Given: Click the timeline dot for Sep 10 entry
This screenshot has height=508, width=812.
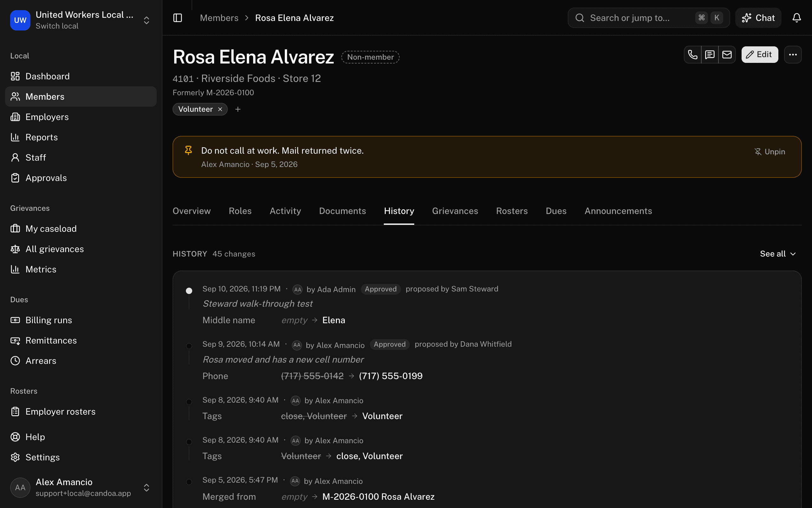Looking at the screenshot, I should click(x=189, y=291).
